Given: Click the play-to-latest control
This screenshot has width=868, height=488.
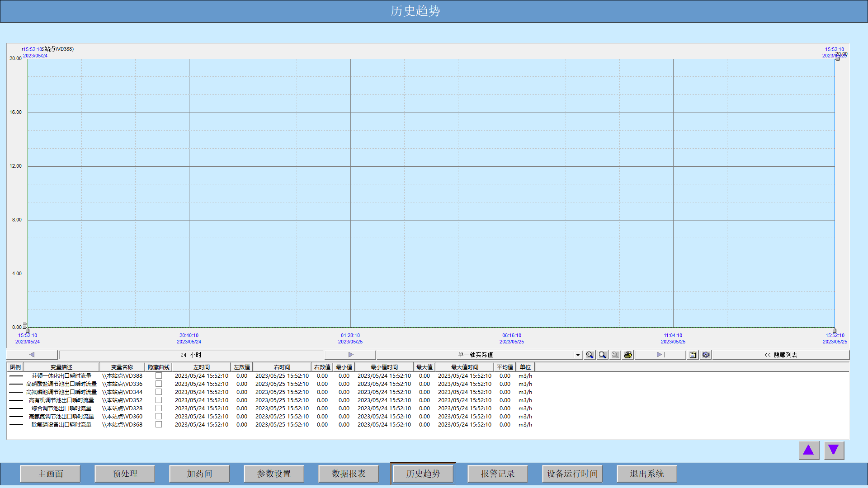Looking at the screenshot, I should [x=660, y=355].
